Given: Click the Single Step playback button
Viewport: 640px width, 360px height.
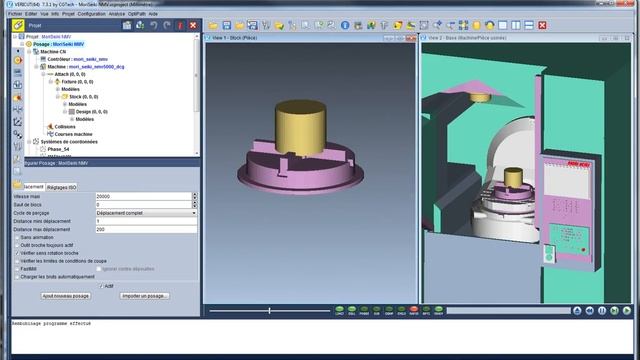Looking at the screenshot, I should click(x=614, y=311).
